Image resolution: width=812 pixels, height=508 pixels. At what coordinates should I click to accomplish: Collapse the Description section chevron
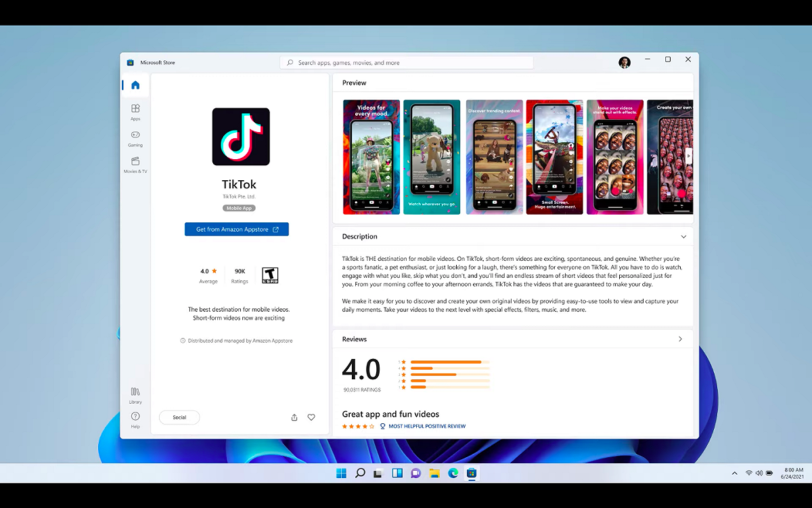[x=683, y=237]
